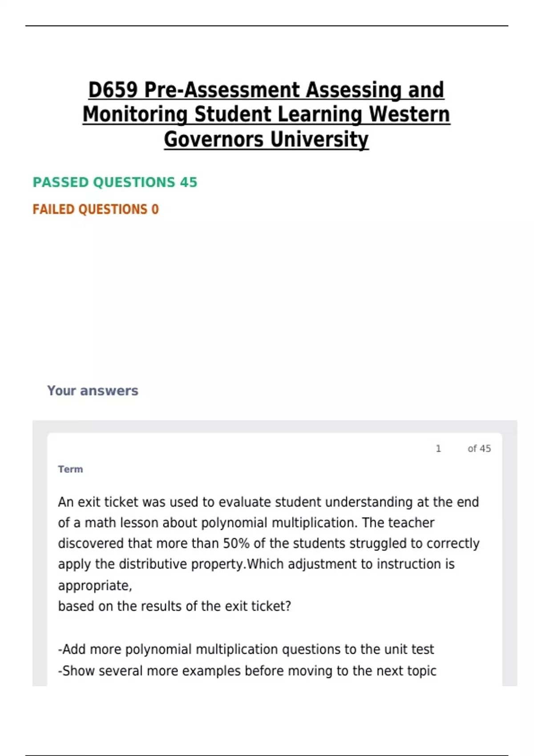Click the gray band above the question card
Screen dimensions: 534x756
[x=275, y=426]
